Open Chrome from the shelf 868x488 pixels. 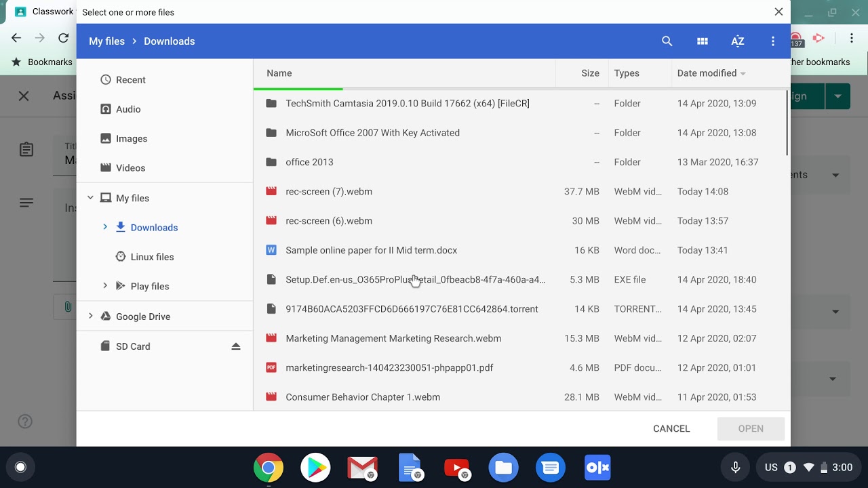(x=269, y=468)
